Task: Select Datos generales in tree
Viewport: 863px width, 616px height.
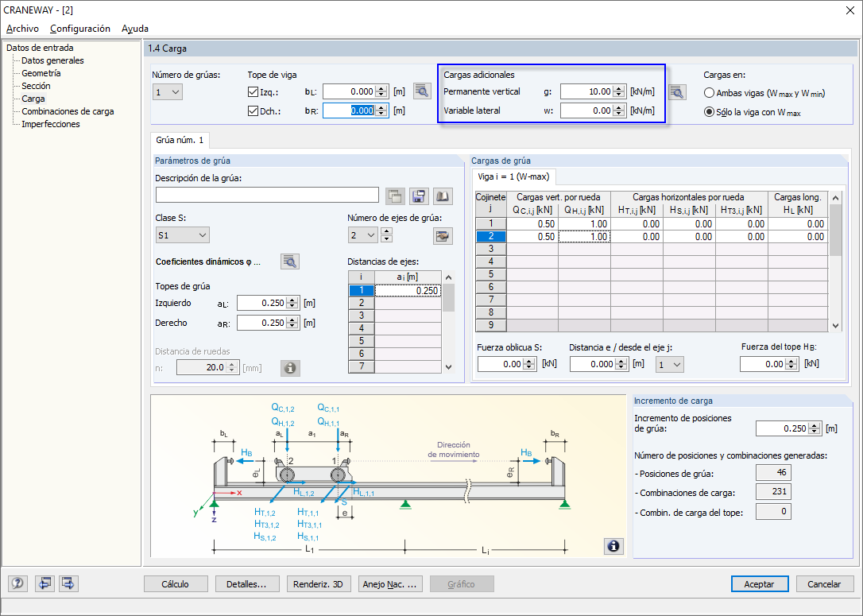Action: click(52, 60)
